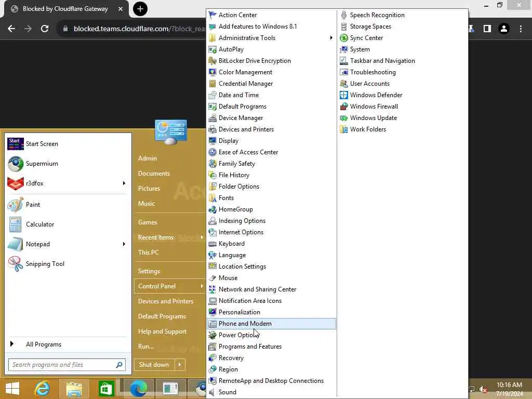532x399 pixels.
Task: Select Storage Spaces entry
Action: coord(403,26)
